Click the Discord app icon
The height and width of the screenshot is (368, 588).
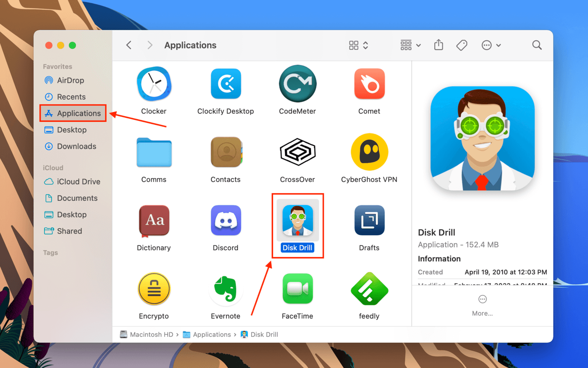point(226,221)
